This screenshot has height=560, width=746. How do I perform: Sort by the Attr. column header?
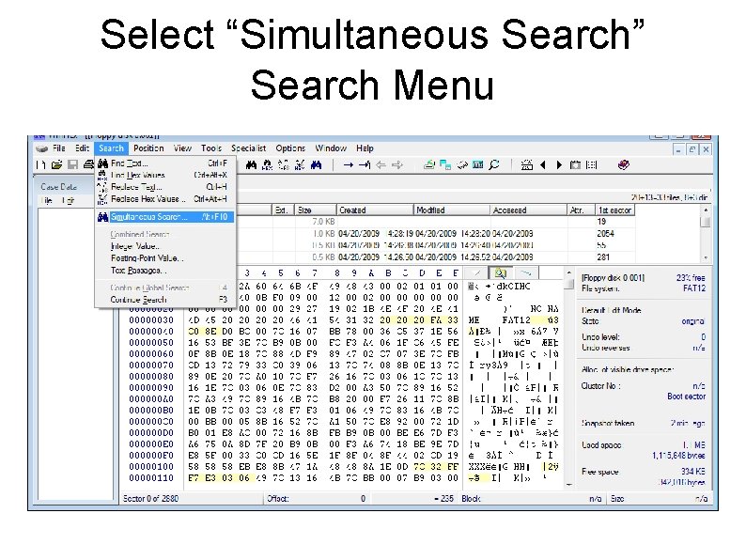tap(581, 210)
